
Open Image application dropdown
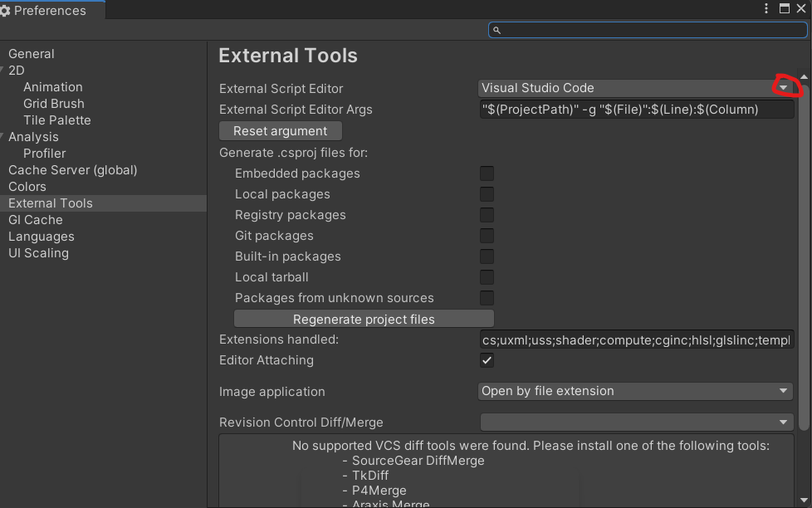pos(635,391)
